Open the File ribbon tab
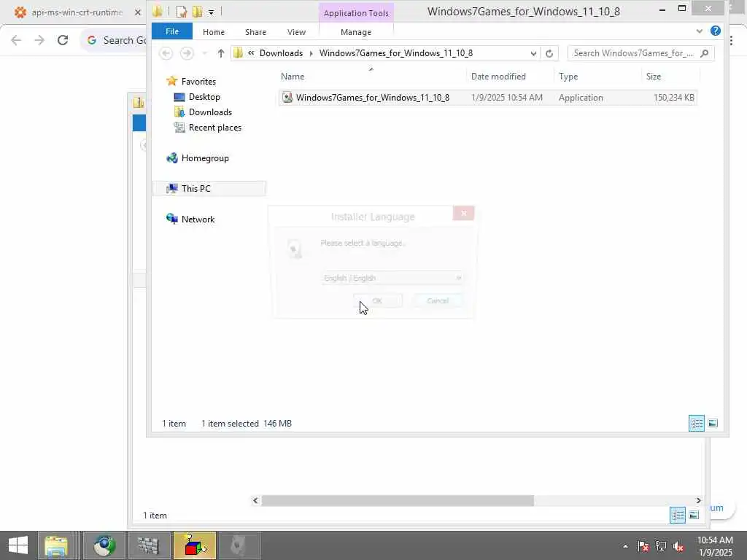The image size is (747, 560). pos(172,31)
